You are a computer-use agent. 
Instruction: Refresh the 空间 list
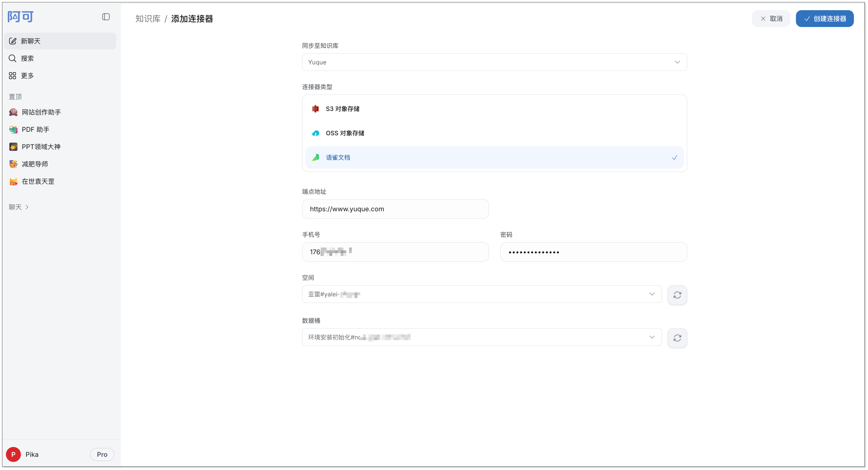pyautogui.click(x=677, y=295)
